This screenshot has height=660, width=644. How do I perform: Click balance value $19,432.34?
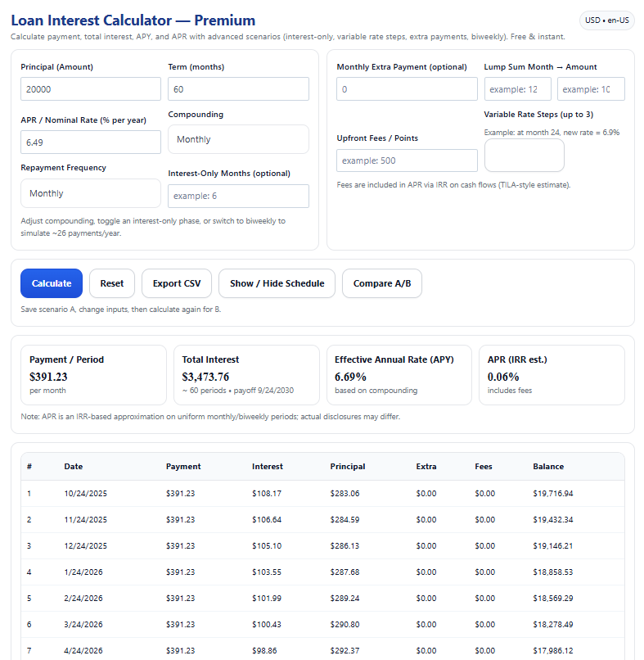tap(552, 519)
